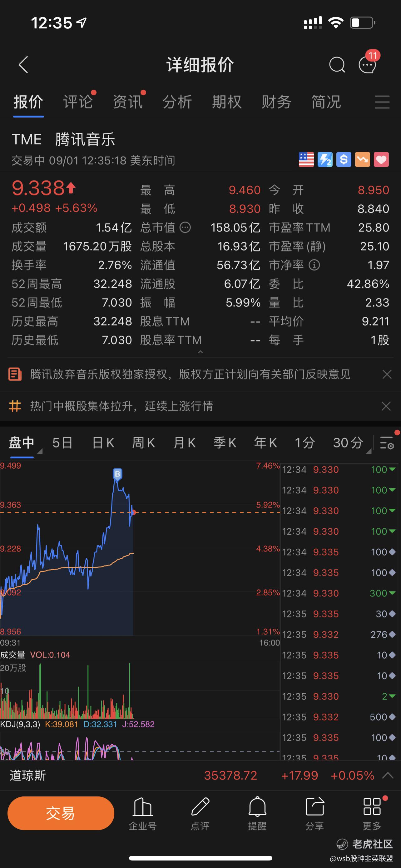This screenshot has width=401, height=868.
Task: Open 企业号 building icon
Action: coord(143,813)
